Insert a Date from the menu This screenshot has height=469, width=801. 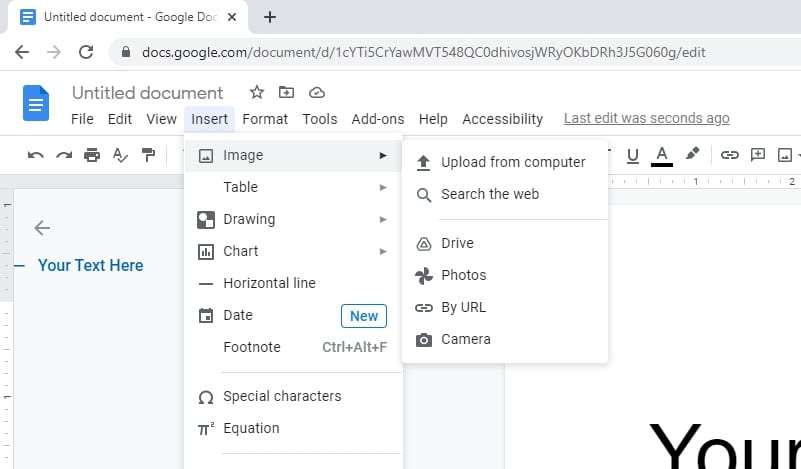tap(294, 315)
